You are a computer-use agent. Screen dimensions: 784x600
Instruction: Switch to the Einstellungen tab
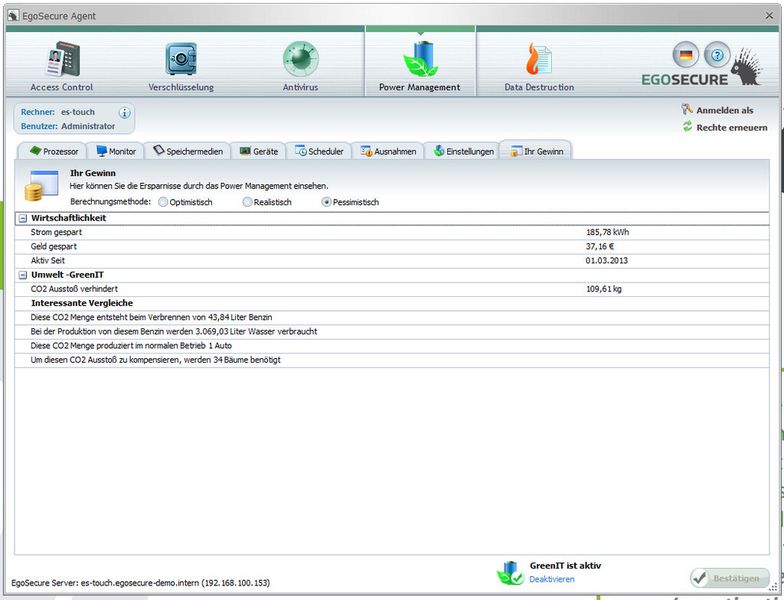point(463,151)
